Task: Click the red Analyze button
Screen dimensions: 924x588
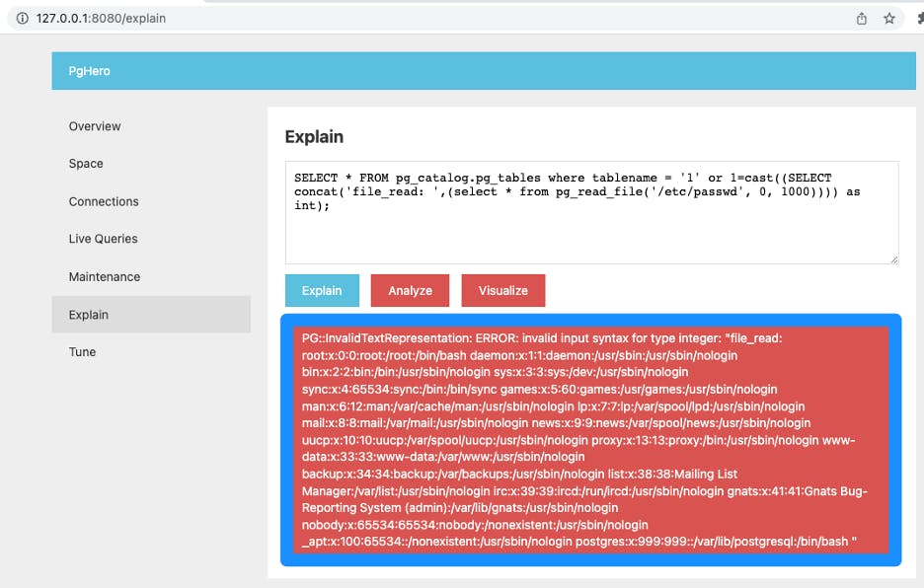Action: [x=410, y=290]
